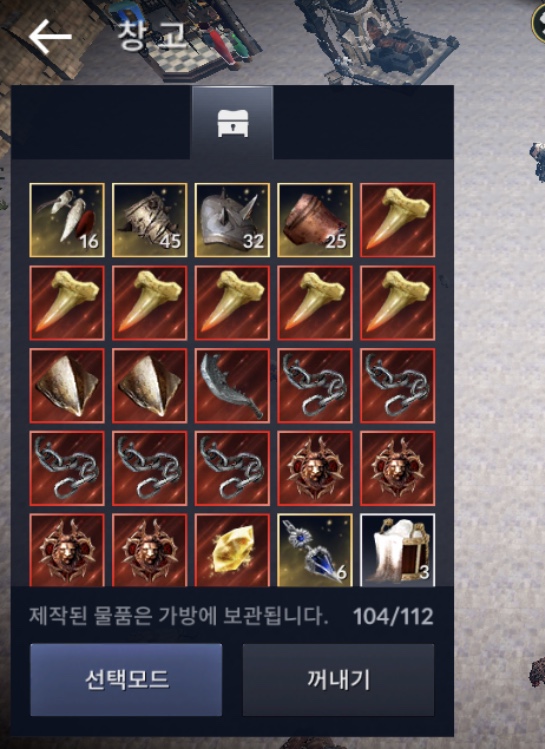Image resolution: width=545 pixels, height=749 pixels.
Task: Choose the blue jeweled earring stack of 6
Action: (315, 550)
